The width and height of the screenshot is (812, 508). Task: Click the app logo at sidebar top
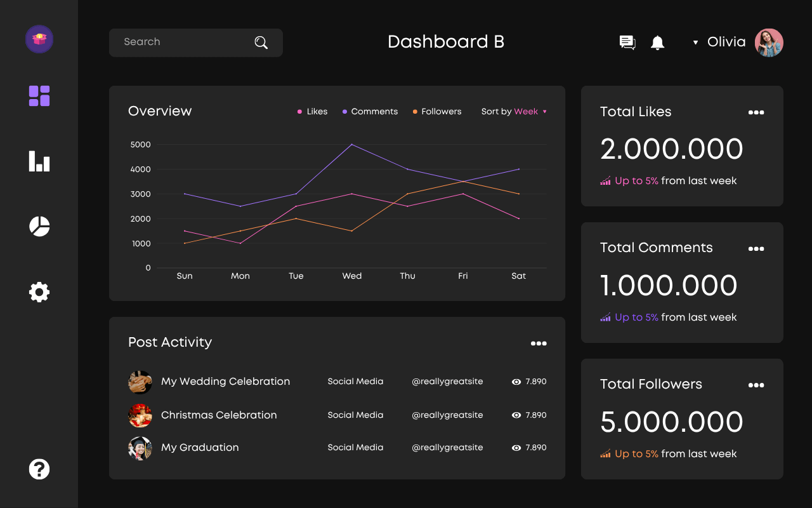pyautogui.click(x=39, y=39)
